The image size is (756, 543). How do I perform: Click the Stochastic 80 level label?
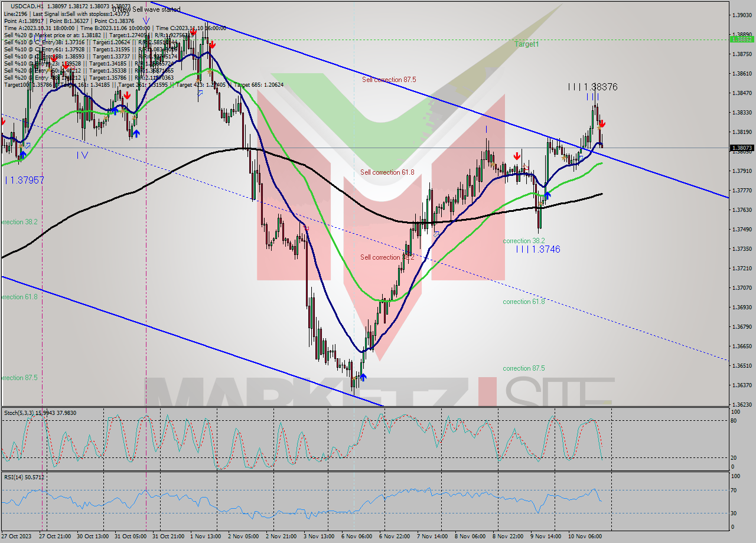(734, 421)
